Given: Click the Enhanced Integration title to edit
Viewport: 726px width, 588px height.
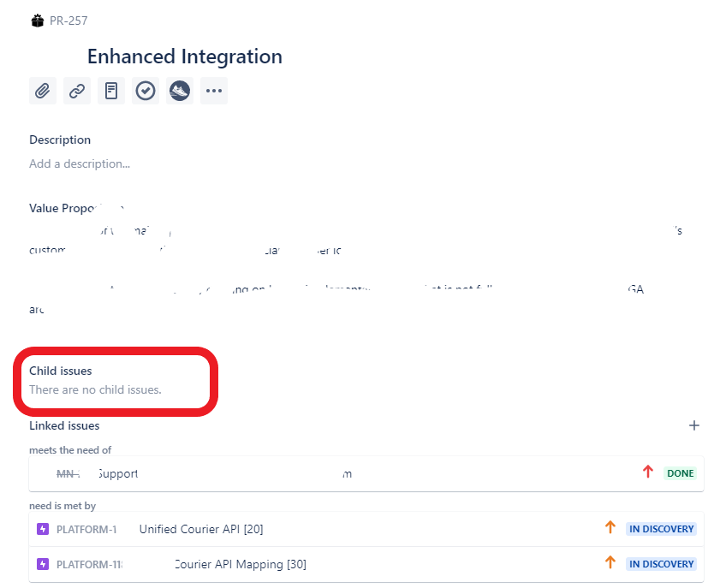Looking at the screenshot, I should coord(185,56).
